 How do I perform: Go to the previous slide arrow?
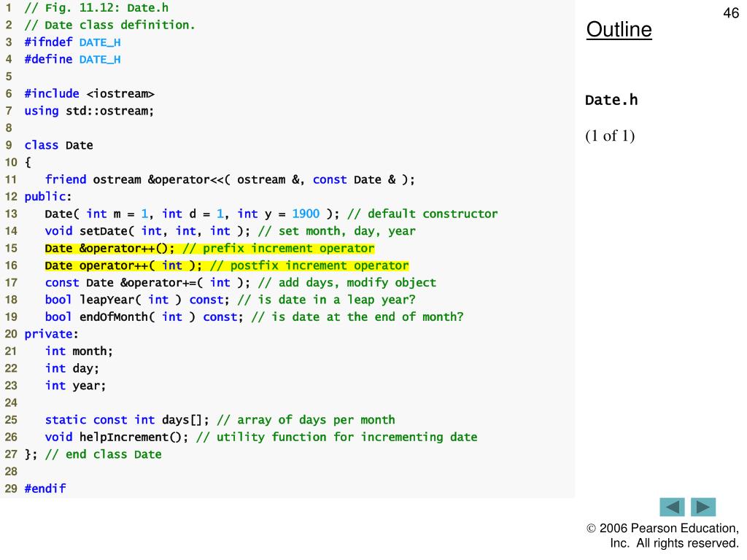point(672,507)
